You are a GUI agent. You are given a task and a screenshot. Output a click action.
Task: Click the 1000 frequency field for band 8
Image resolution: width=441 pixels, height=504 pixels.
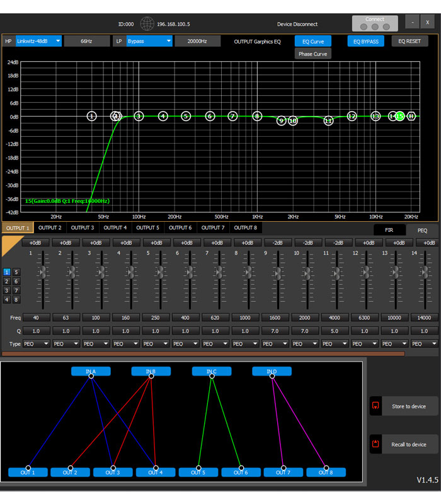pyautogui.click(x=244, y=318)
